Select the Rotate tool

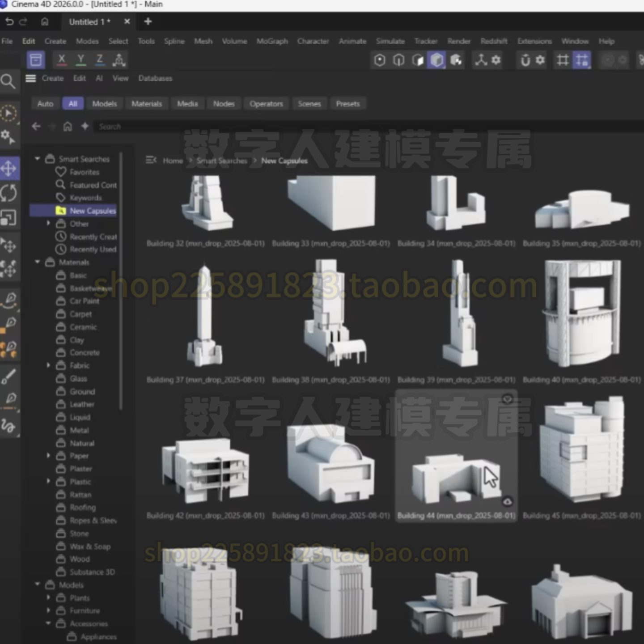(9, 193)
